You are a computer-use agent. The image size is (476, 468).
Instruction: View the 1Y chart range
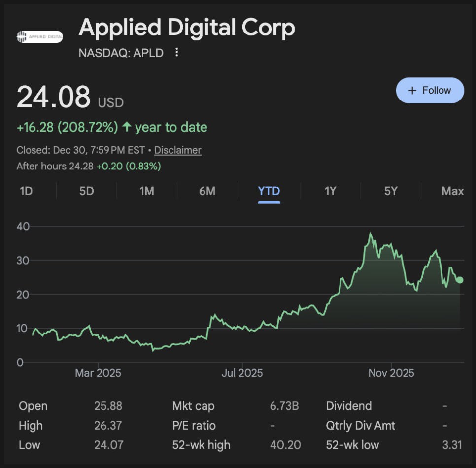tap(330, 191)
